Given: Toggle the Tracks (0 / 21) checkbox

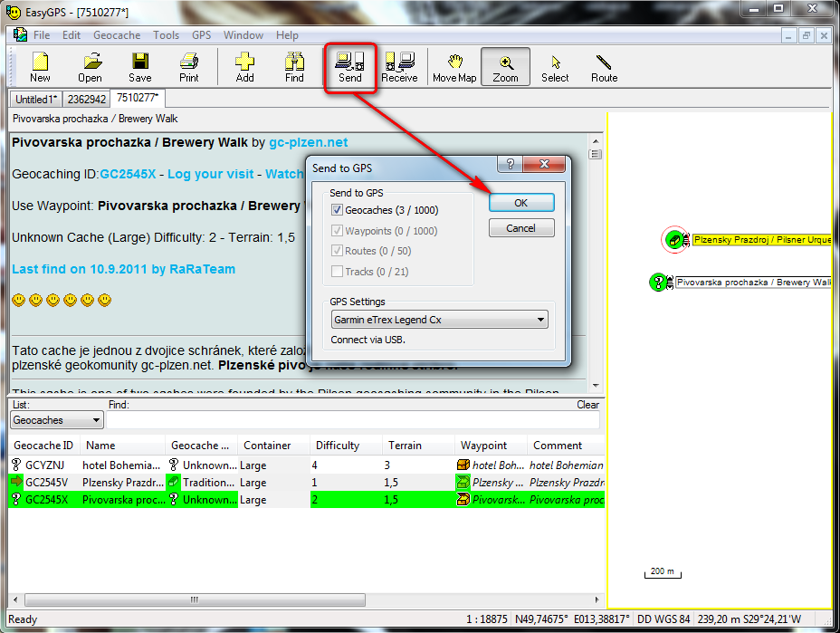Looking at the screenshot, I should [337, 271].
